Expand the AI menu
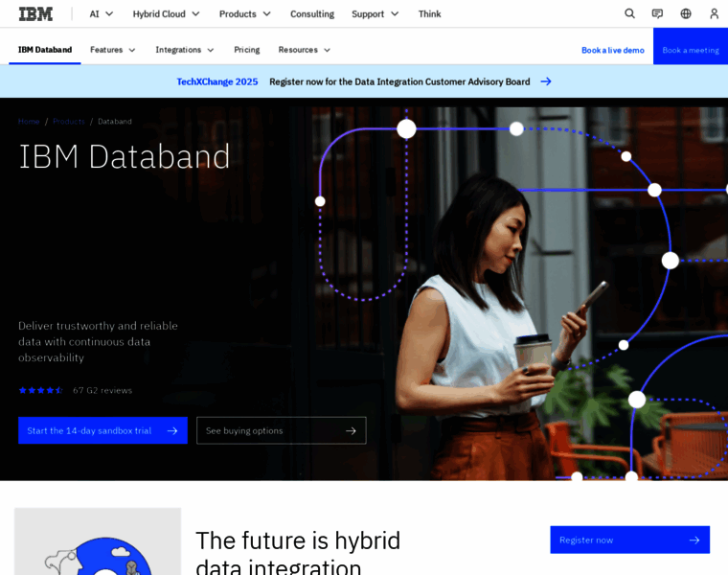 pyautogui.click(x=102, y=14)
